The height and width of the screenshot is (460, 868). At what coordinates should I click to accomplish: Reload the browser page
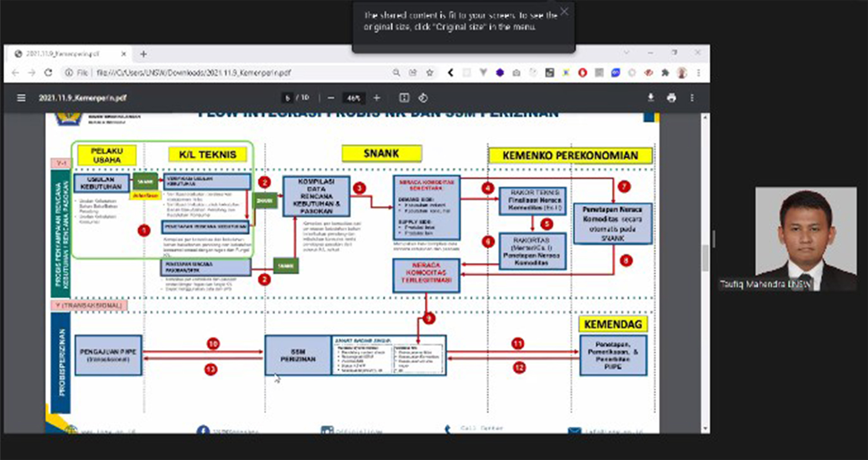48,73
